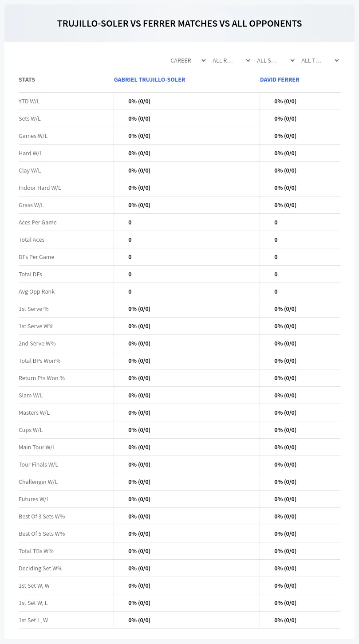Click the Slam W/L row label
The image size is (359, 644).
(x=31, y=395)
